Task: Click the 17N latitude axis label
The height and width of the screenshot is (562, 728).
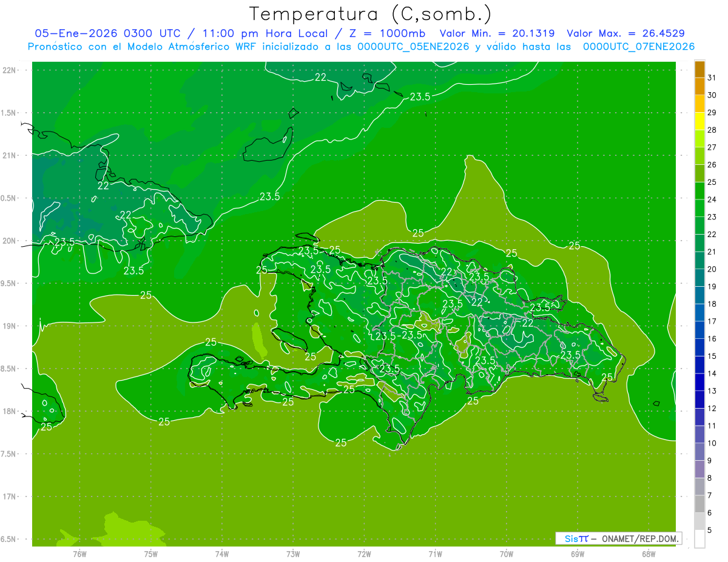Action: pyautogui.click(x=10, y=497)
